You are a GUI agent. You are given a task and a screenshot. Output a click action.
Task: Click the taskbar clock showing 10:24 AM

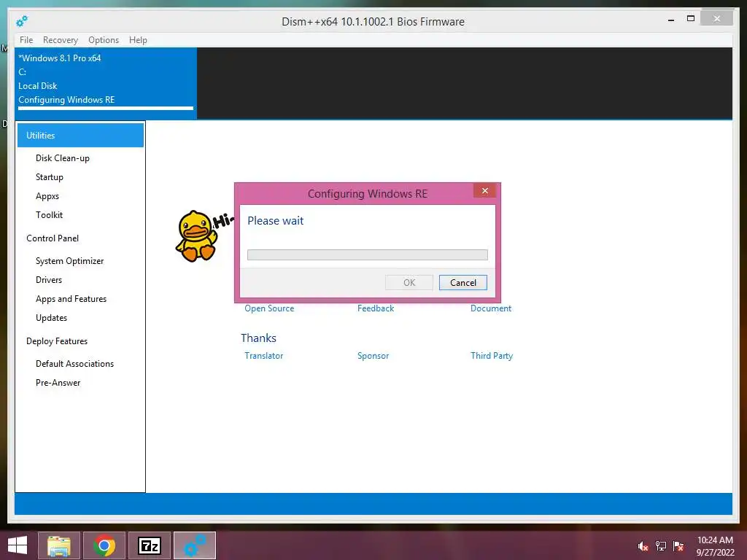click(x=715, y=545)
